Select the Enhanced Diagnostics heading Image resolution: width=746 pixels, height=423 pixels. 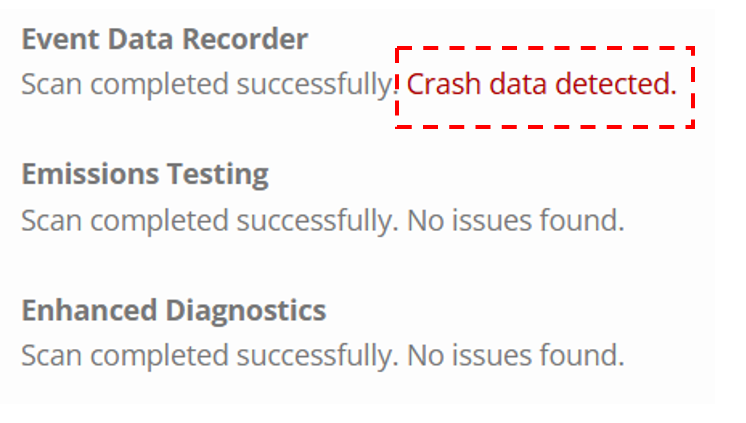pos(174,311)
